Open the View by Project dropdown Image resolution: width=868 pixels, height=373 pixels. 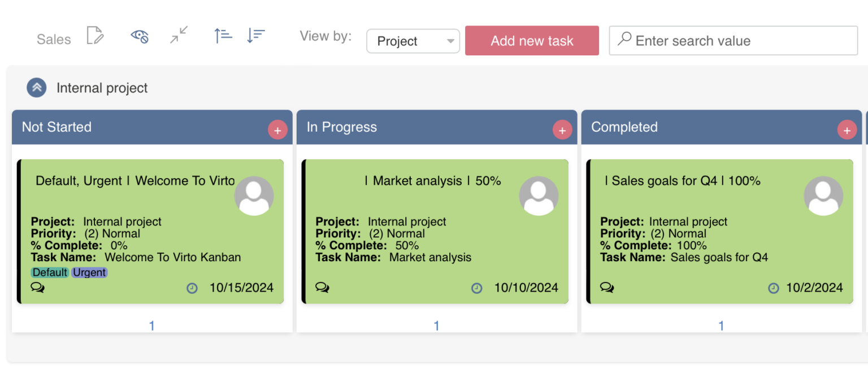coord(413,41)
